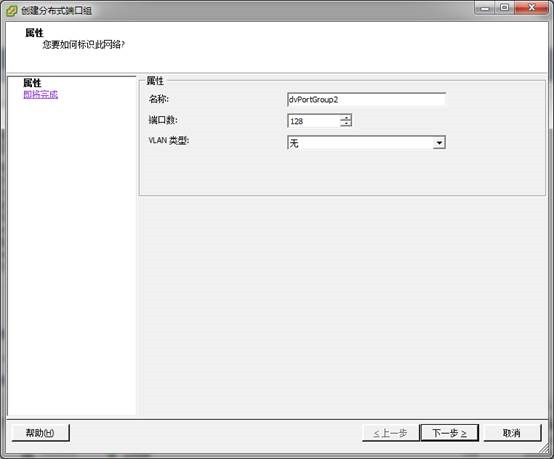Click the 名称 field containing dvPortGroup2
This screenshot has height=459, width=554.
[x=366, y=100]
